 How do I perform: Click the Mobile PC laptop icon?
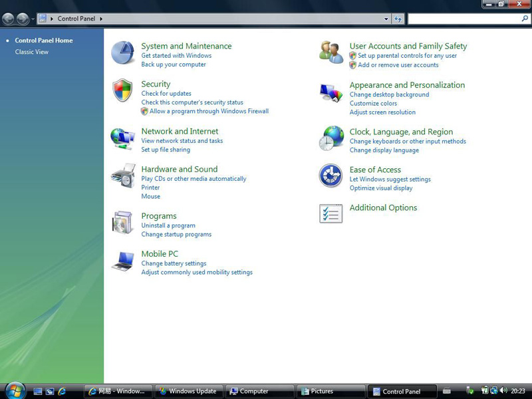point(123,261)
